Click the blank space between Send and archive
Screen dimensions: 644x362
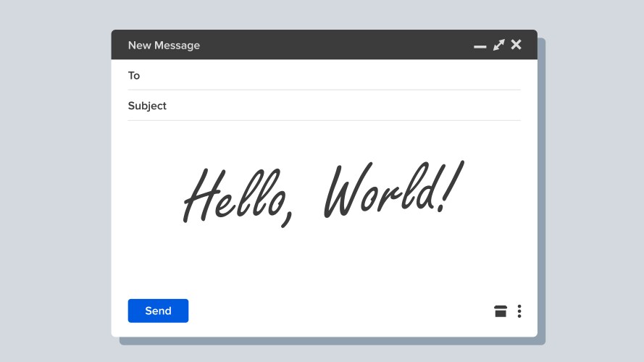(x=340, y=311)
